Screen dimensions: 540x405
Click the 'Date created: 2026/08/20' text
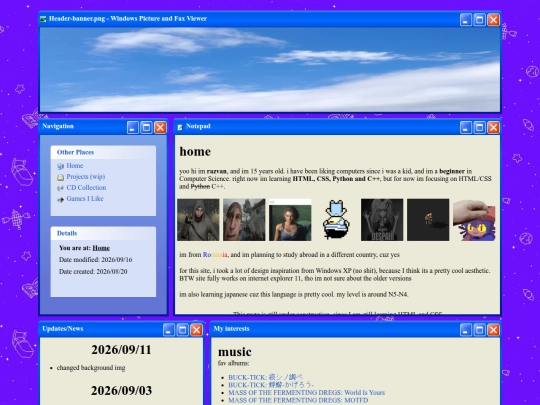[x=93, y=271]
